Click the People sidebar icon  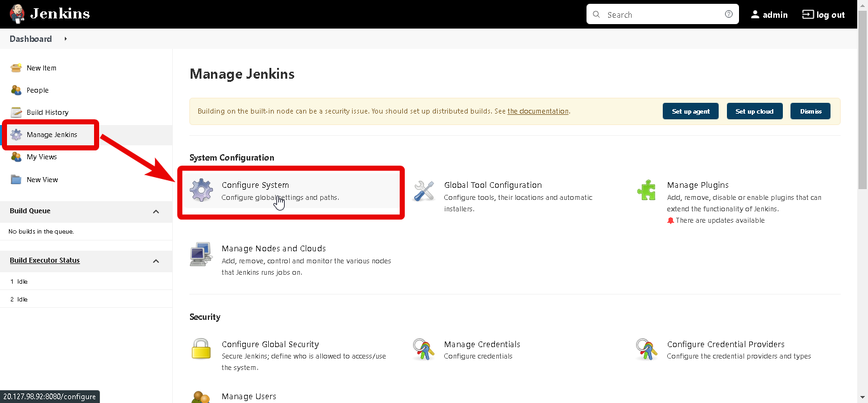(17, 90)
